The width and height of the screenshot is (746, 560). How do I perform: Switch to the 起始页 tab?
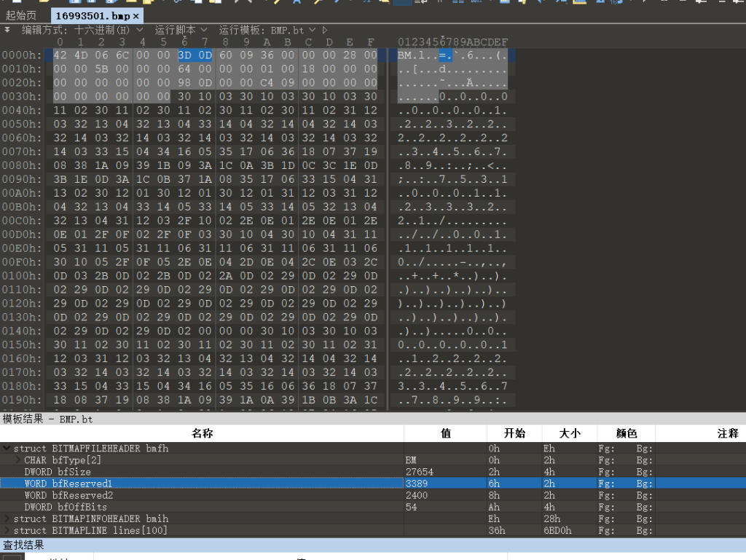pos(20,15)
